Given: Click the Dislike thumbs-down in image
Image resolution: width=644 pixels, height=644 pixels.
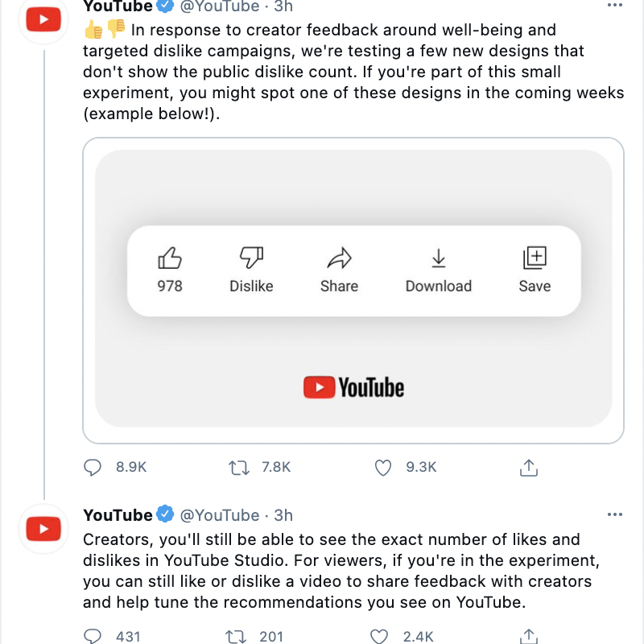Looking at the screenshot, I should [x=251, y=258].
